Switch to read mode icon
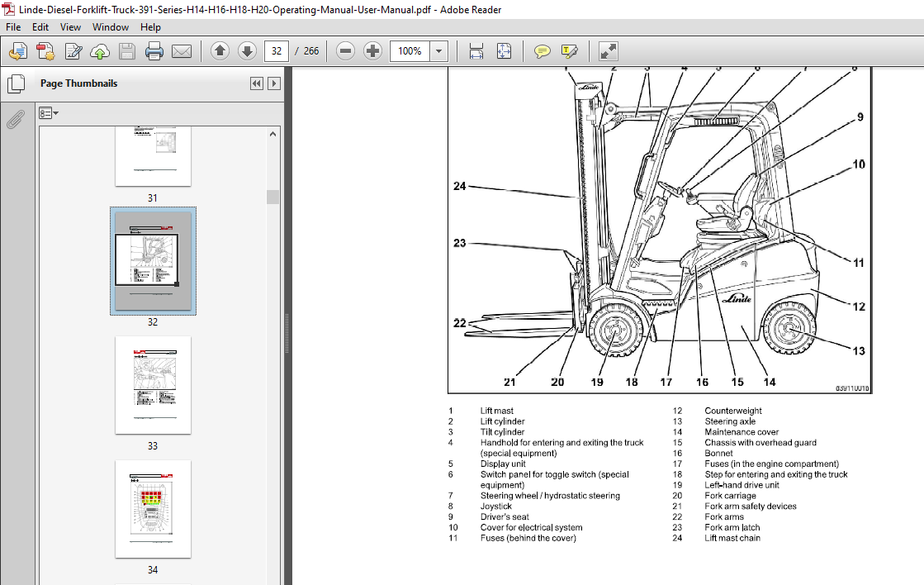 [608, 51]
